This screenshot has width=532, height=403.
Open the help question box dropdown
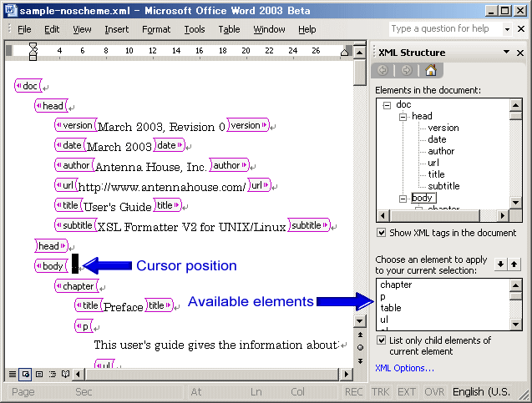[x=507, y=29]
